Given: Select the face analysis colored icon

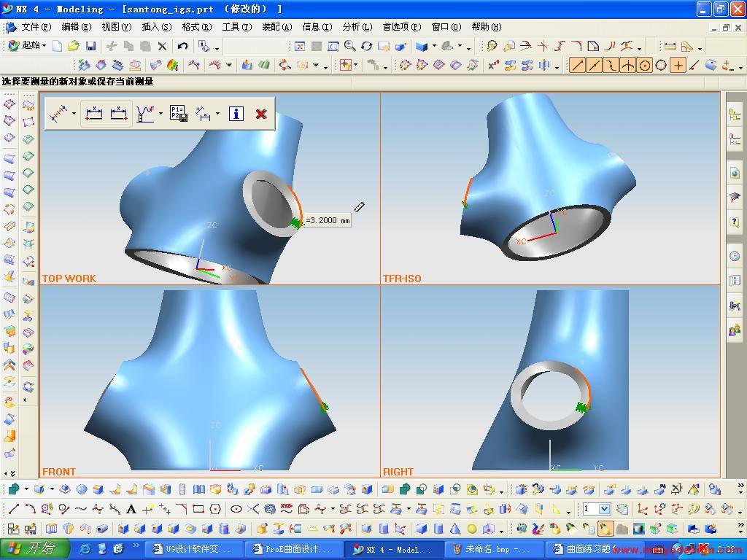Looking at the screenshot, I should pyautogui.click(x=172, y=65).
